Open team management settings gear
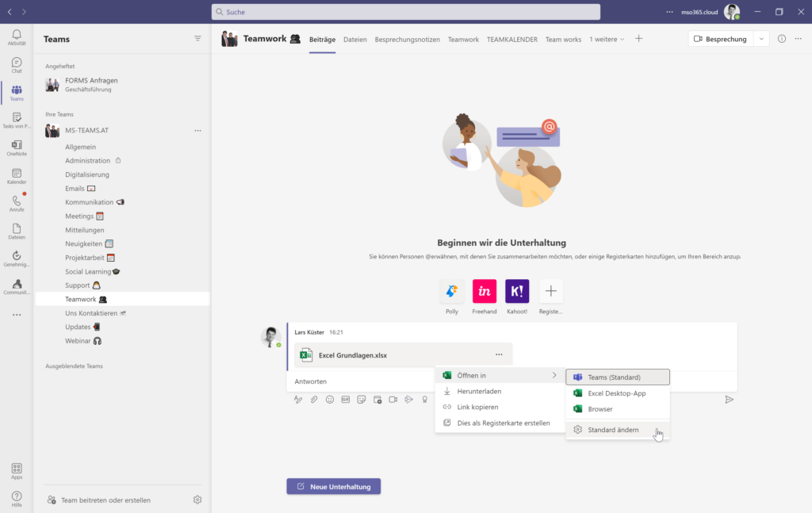This screenshot has width=812, height=513. click(197, 500)
